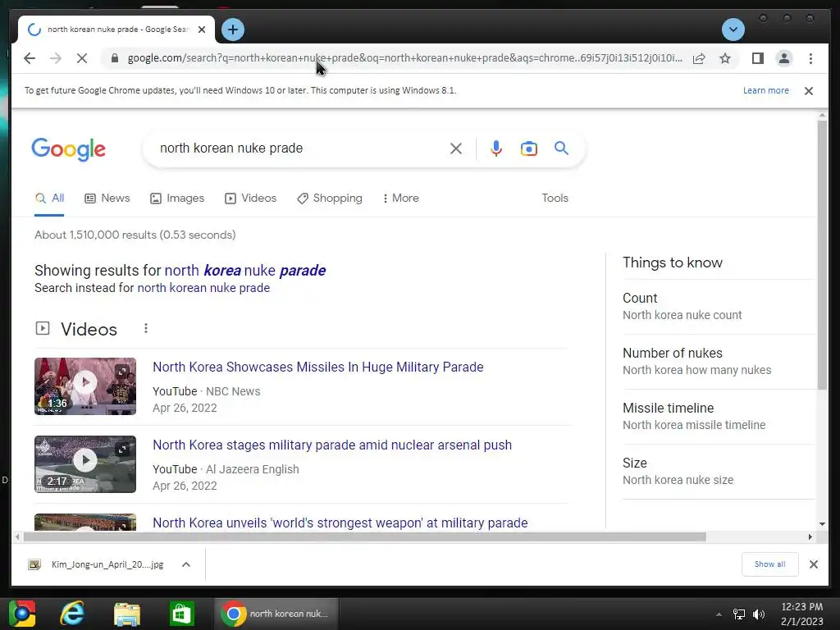Switch to the Images tab

[177, 199]
